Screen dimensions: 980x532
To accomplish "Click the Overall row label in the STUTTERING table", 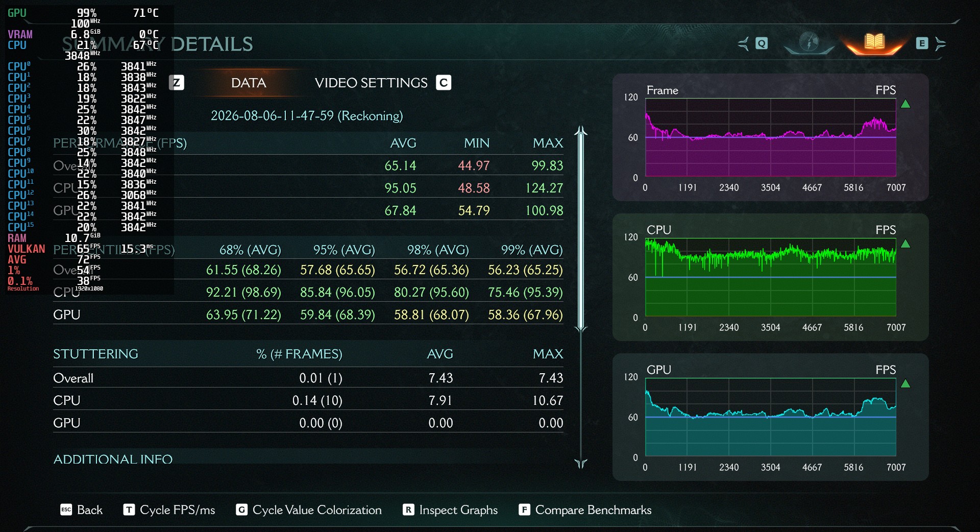I will click(x=73, y=378).
